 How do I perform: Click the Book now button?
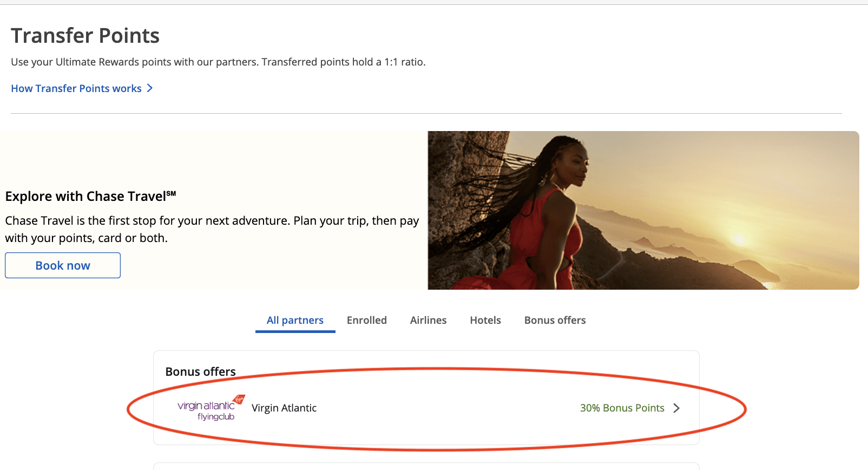[63, 265]
